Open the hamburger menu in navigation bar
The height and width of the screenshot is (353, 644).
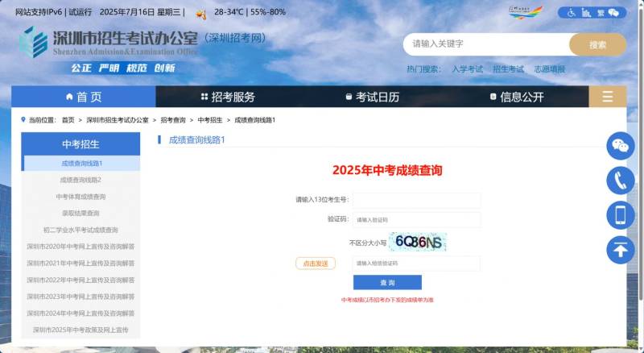click(x=607, y=97)
